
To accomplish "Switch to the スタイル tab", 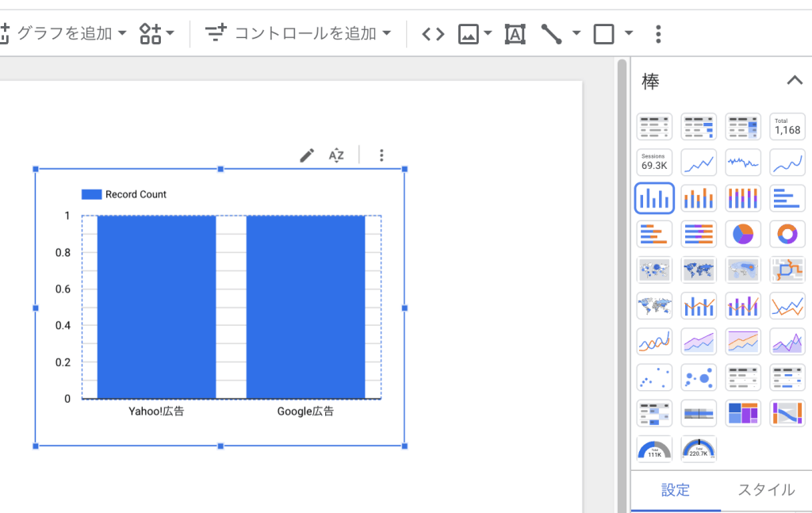I will [x=765, y=490].
